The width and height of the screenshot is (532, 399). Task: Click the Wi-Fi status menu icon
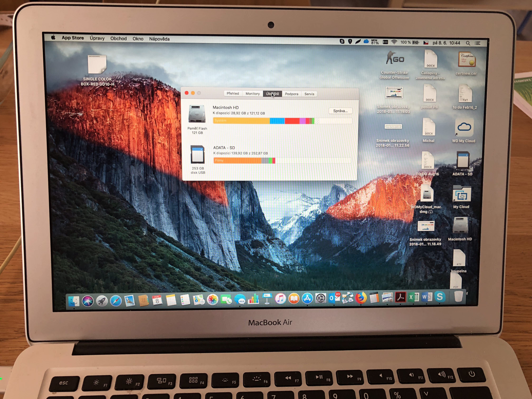pyautogui.click(x=394, y=42)
